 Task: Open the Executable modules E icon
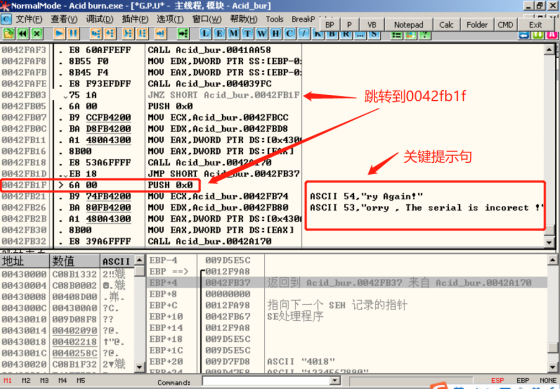(219, 34)
